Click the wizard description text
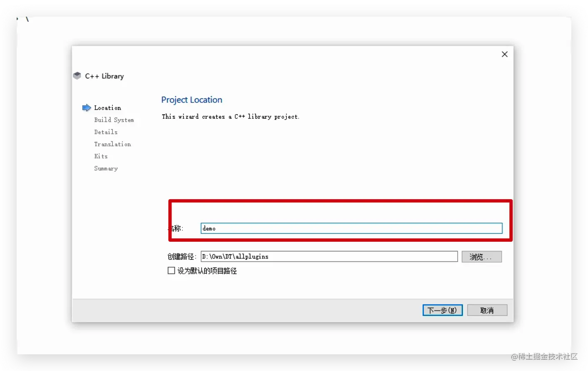Screen dimensions: 588x371 [x=230, y=117]
